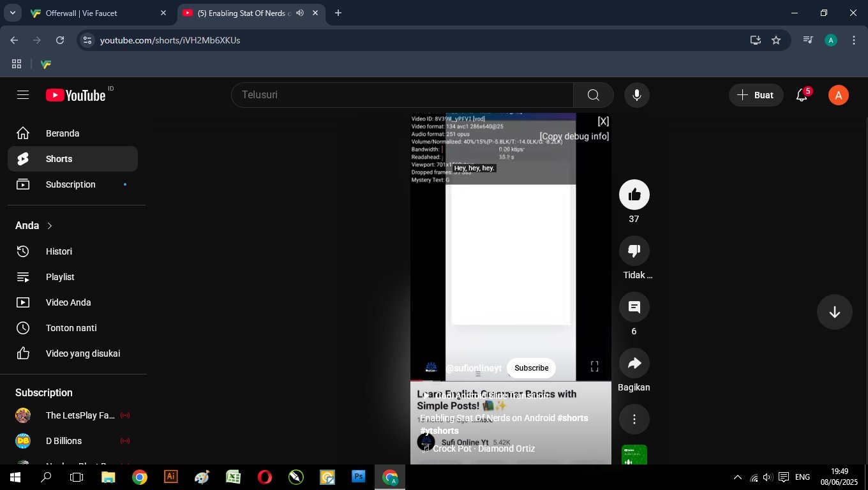This screenshot has width=868, height=490.
Task: Subscribe to the sufionlineyt channel
Action: tap(532, 368)
